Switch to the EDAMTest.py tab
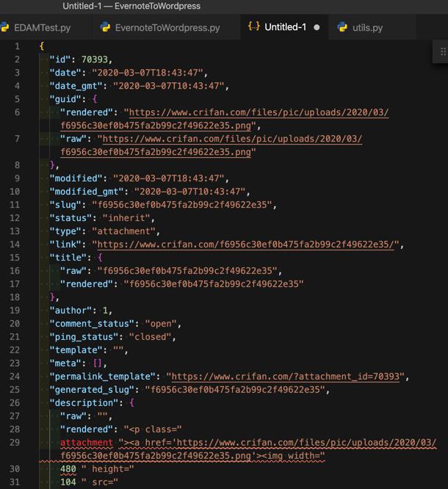 tap(42, 27)
